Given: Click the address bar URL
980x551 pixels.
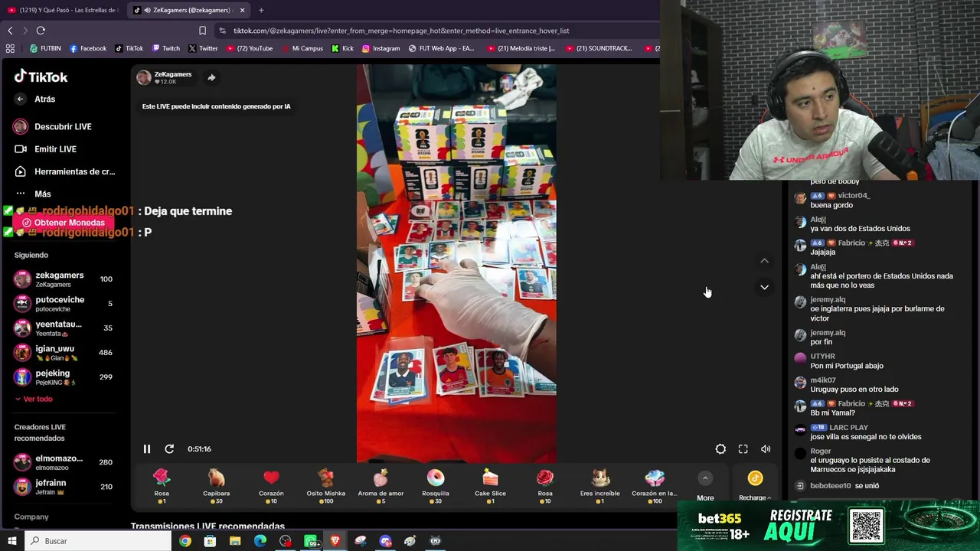Looking at the screenshot, I should coord(401,31).
